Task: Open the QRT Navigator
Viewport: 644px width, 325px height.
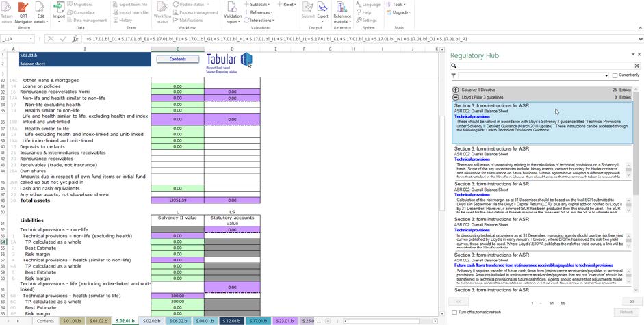Action: tap(23, 12)
